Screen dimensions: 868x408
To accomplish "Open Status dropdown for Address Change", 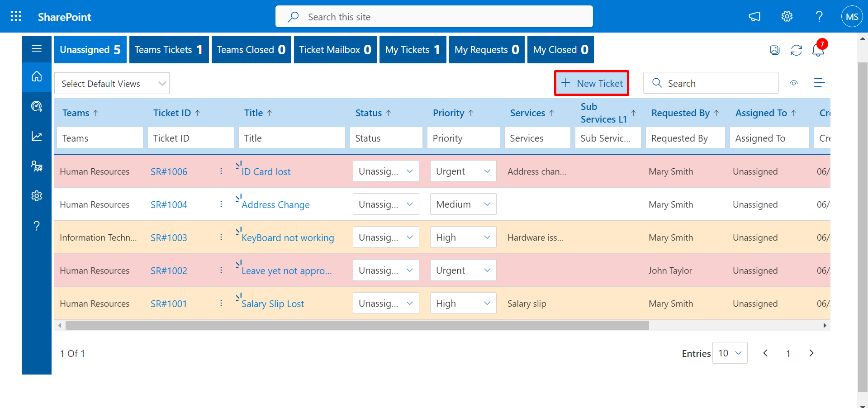I will click(386, 204).
